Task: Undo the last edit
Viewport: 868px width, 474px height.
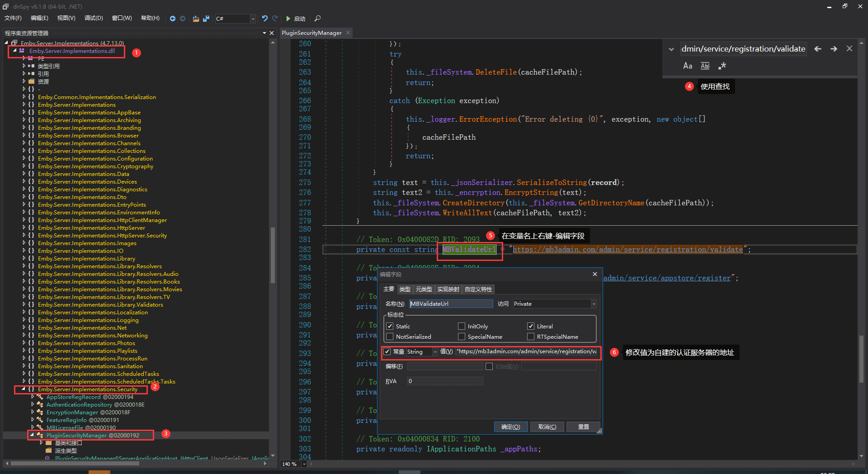Action: pyautogui.click(x=264, y=19)
